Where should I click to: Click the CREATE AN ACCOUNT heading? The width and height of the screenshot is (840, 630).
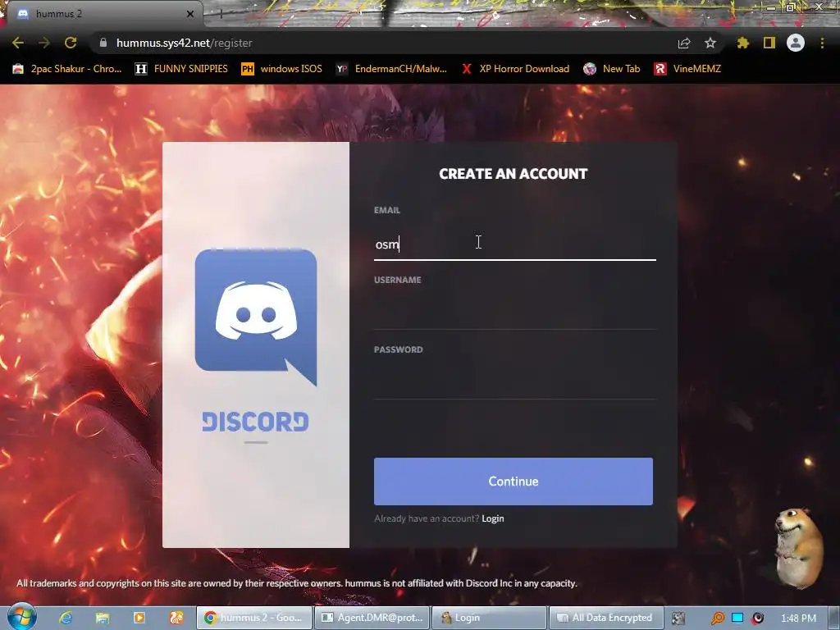click(514, 174)
